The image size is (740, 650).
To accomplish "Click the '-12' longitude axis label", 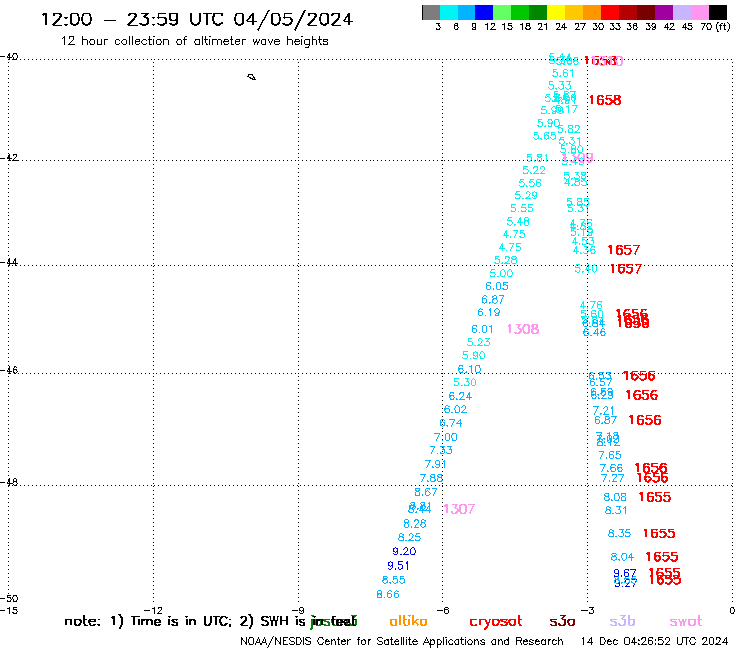I will [153, 610].
